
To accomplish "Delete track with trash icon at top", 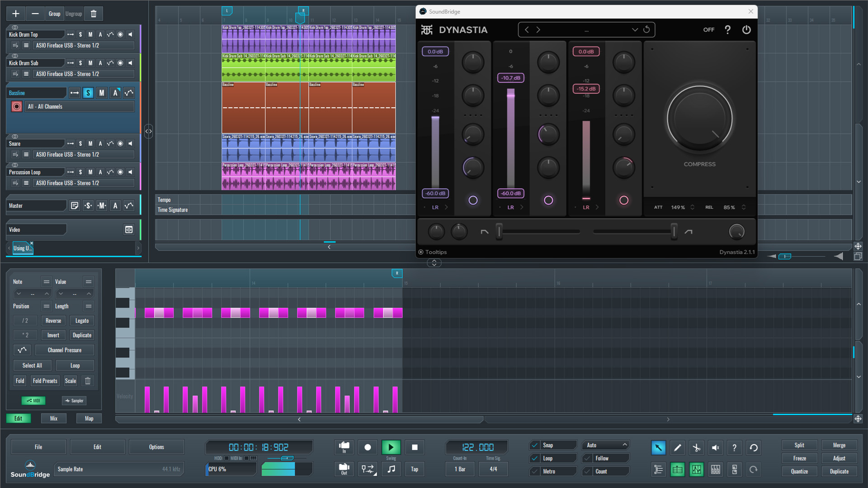I will pyautogui.click(x=94, y=14).
